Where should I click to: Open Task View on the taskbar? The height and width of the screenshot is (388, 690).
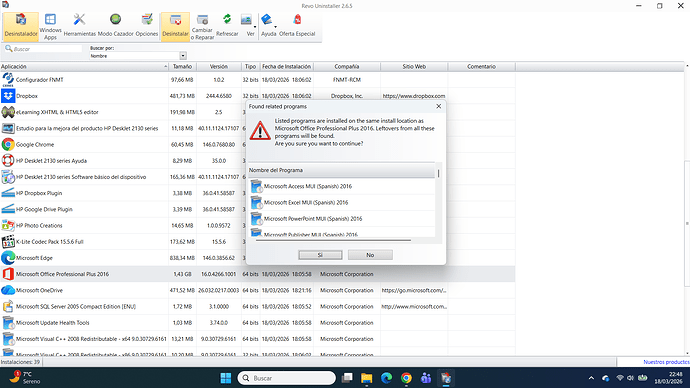coord(347,378)
